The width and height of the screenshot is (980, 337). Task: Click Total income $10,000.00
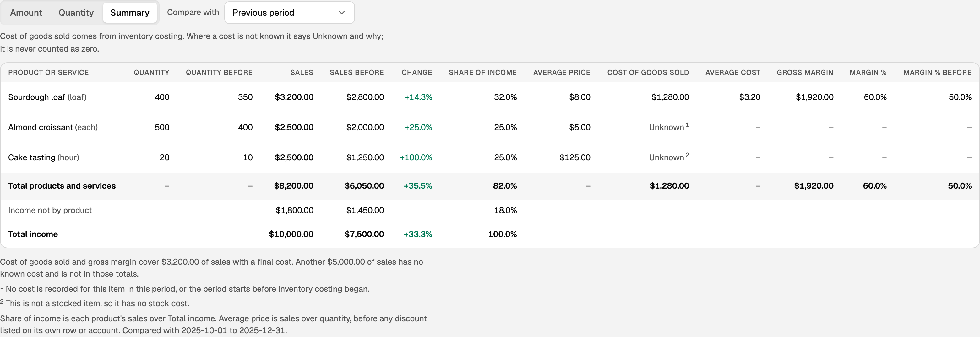(291, 234)
